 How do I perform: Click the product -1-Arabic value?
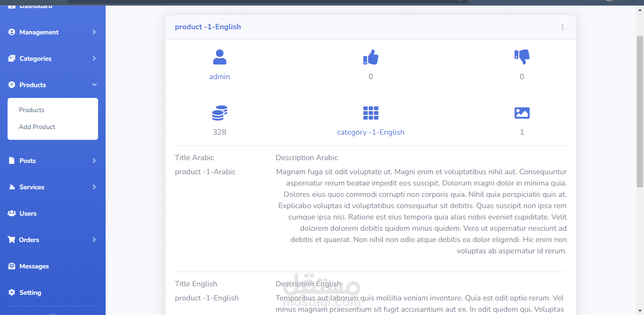(x=205, y=172)
